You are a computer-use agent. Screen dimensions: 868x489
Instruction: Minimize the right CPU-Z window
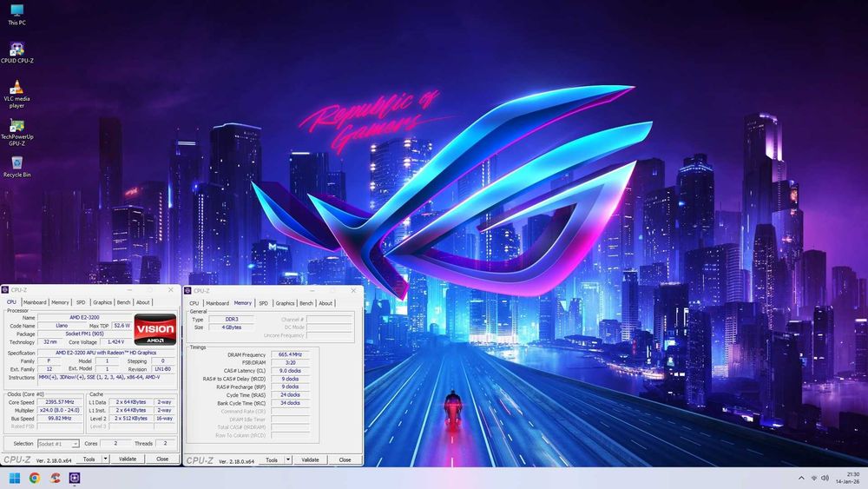pyautogui.click(x=312, y=291)
